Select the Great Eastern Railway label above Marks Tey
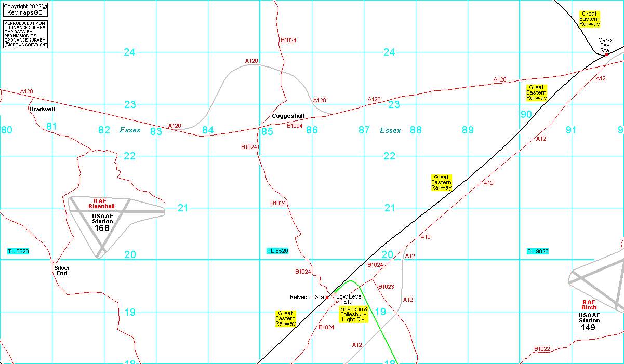The image size is (624, 364). [590, 19]
